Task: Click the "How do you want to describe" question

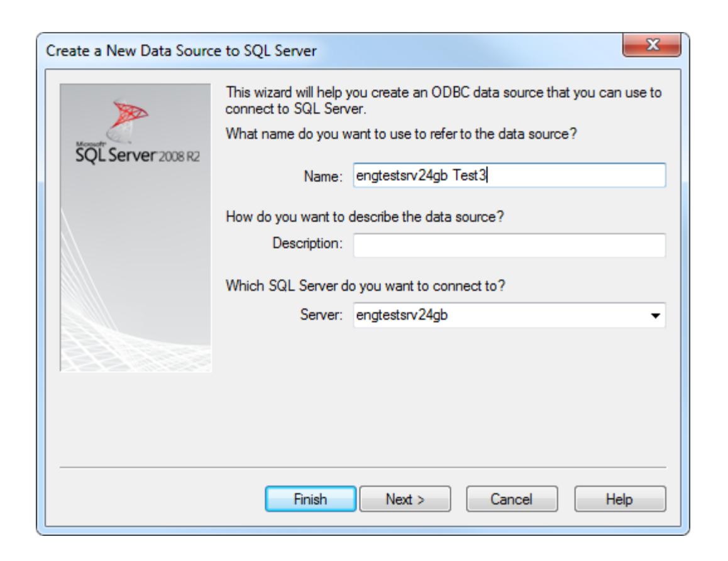Action: 365,217
